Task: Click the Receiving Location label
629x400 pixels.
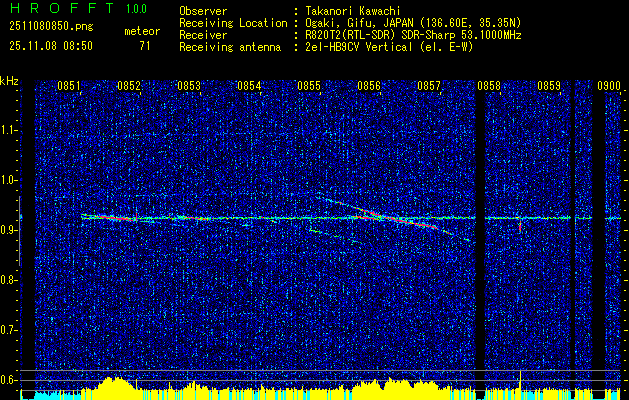Action: (x=233, y=23)
